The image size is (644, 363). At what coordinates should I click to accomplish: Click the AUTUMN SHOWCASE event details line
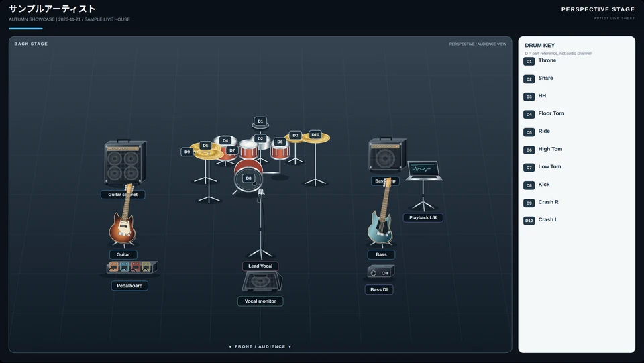click(x=69, y=19)
